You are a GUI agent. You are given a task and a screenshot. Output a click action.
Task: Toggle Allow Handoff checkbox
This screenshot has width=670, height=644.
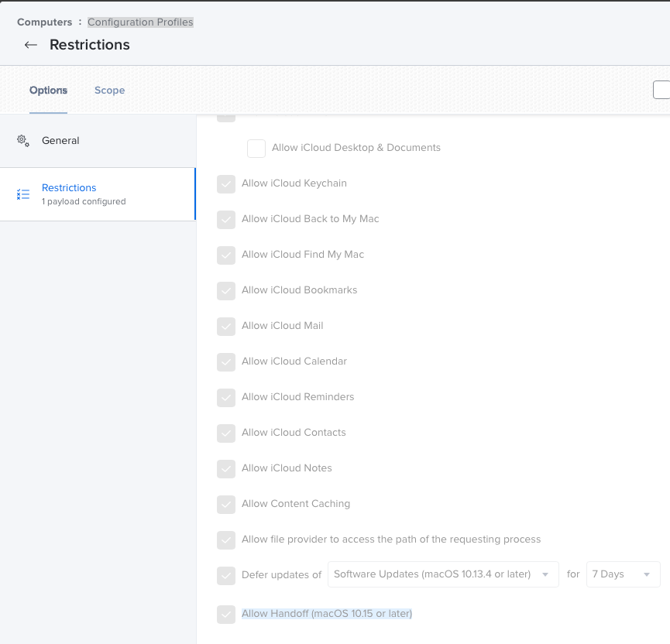226,615
